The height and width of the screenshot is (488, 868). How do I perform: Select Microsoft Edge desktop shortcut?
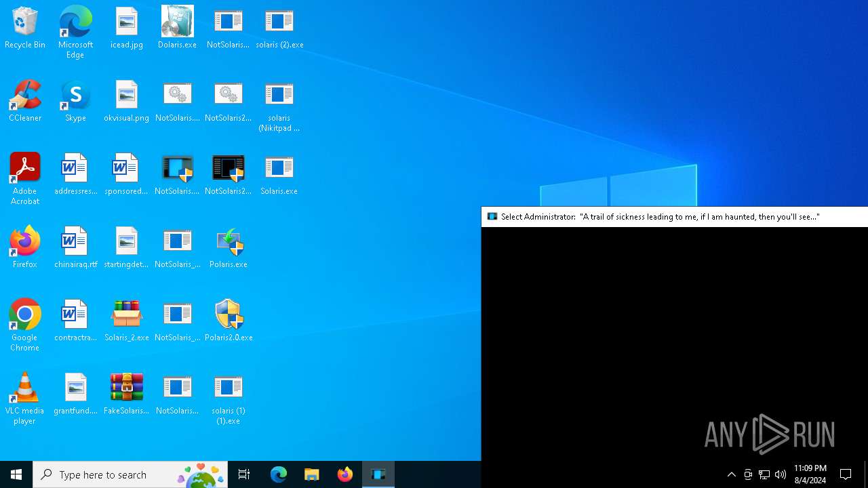point(75,32)
